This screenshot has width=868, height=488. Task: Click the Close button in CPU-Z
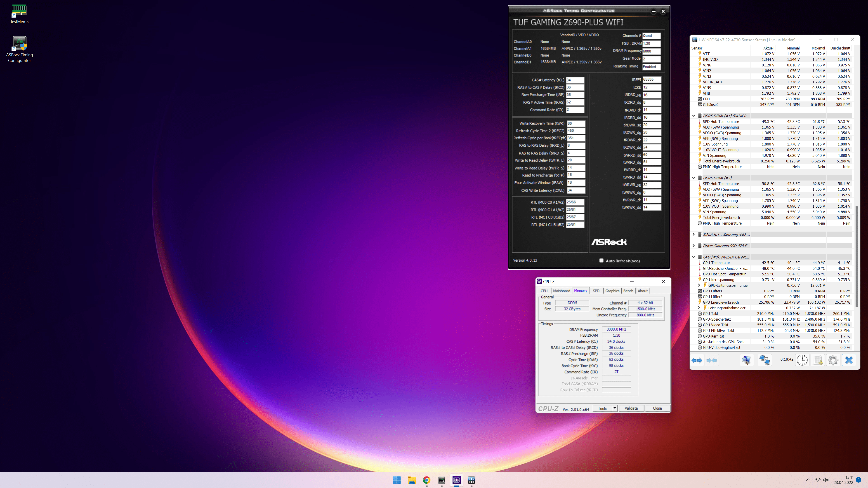[x=657, y=408]
